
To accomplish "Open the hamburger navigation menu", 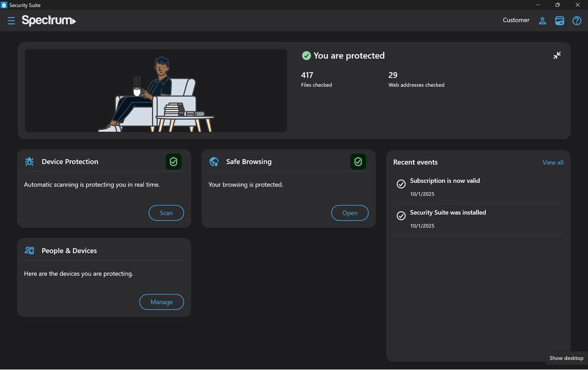I will pos(11,21).
